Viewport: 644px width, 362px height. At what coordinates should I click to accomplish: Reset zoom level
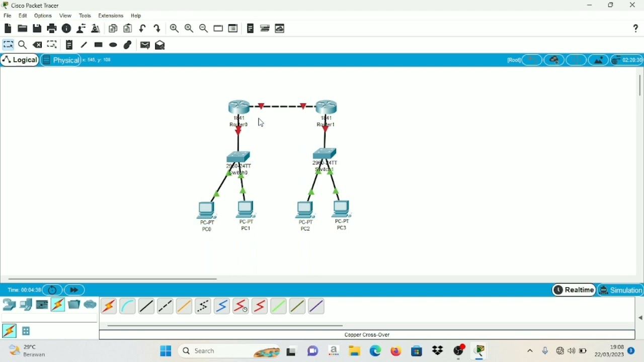pyautogui.click(x=189, y=29)
